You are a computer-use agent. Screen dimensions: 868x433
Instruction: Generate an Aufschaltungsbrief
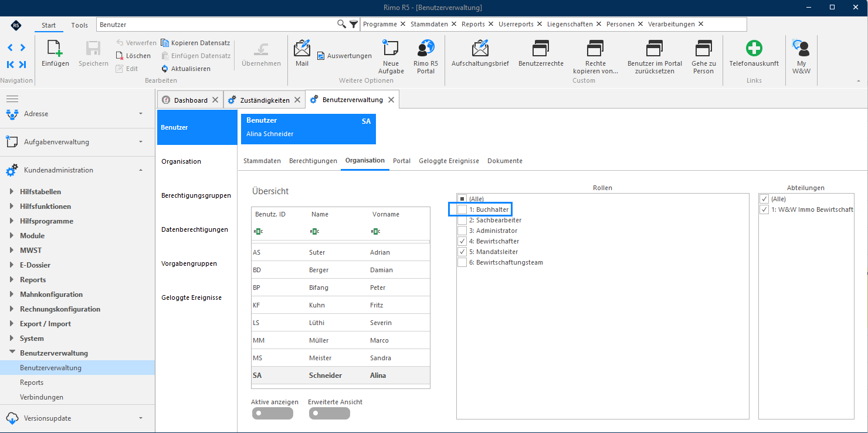pos(480,53)
